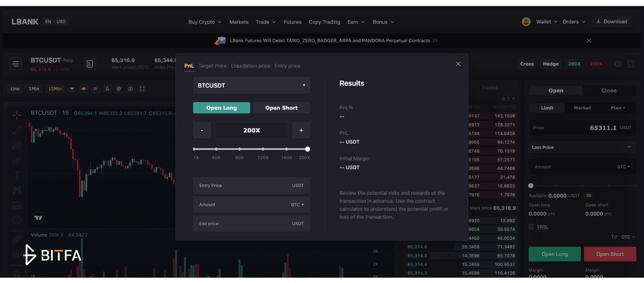
Task: Select the crosshair cursor tool
Action: point(17,116)
